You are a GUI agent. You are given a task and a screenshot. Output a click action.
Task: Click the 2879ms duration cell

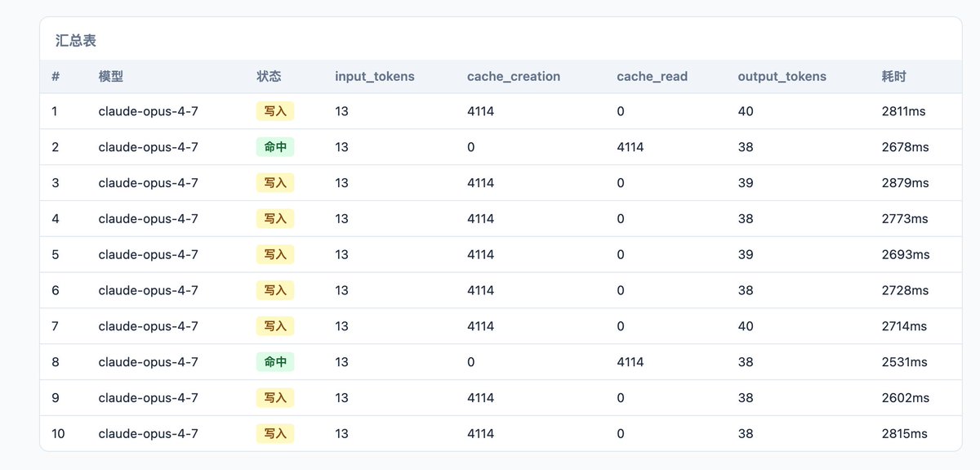click(905, 183)
